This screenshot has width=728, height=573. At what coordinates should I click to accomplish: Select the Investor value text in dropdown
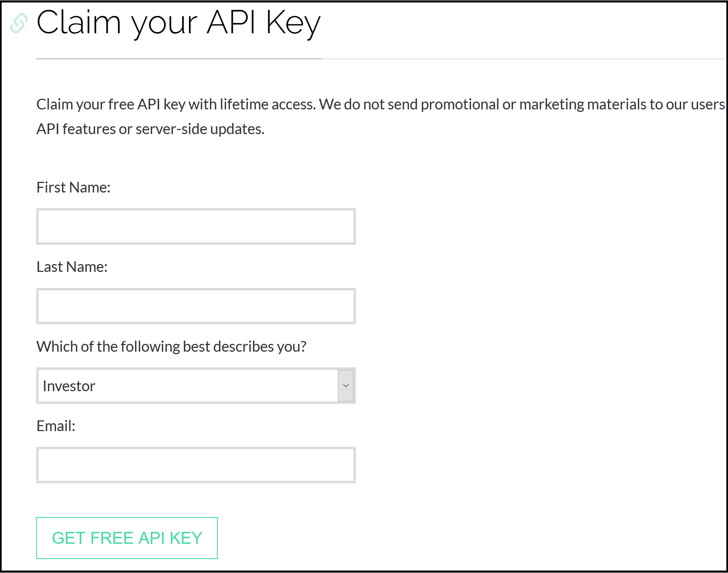pos(69,386)
